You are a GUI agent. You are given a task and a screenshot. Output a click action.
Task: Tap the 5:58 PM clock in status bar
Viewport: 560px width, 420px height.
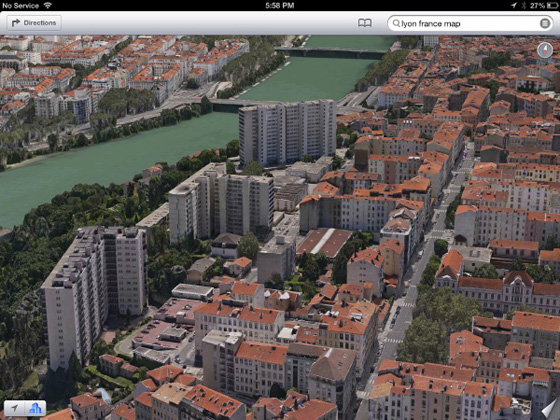click(x=280, y=5)
